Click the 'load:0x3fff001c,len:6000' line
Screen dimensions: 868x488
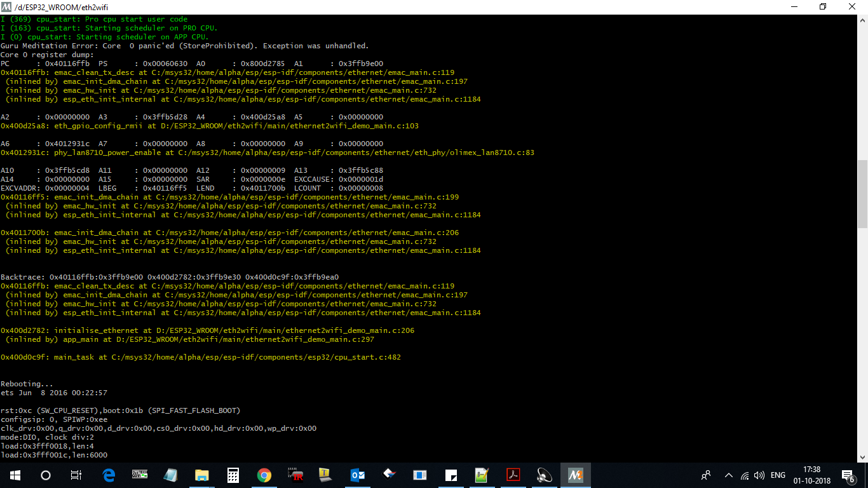click(x=54, y=455)
